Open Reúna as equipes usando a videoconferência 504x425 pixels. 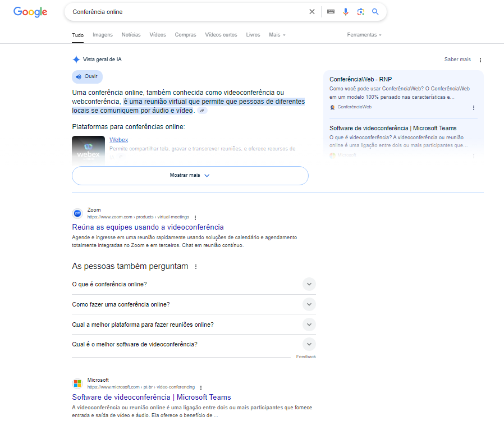(148, 227)
